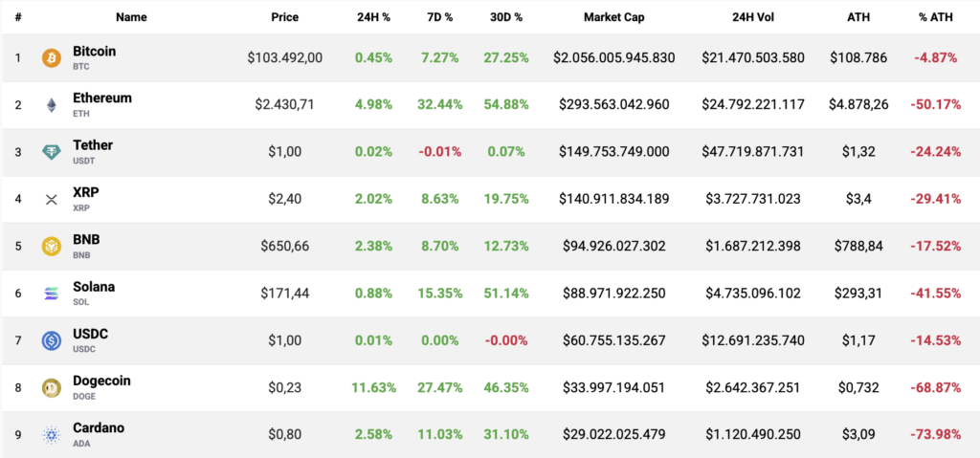Click Bitcoin 30D change 27.25%
The width and height of the screenshot is (980, 458).
coord(506,58)
